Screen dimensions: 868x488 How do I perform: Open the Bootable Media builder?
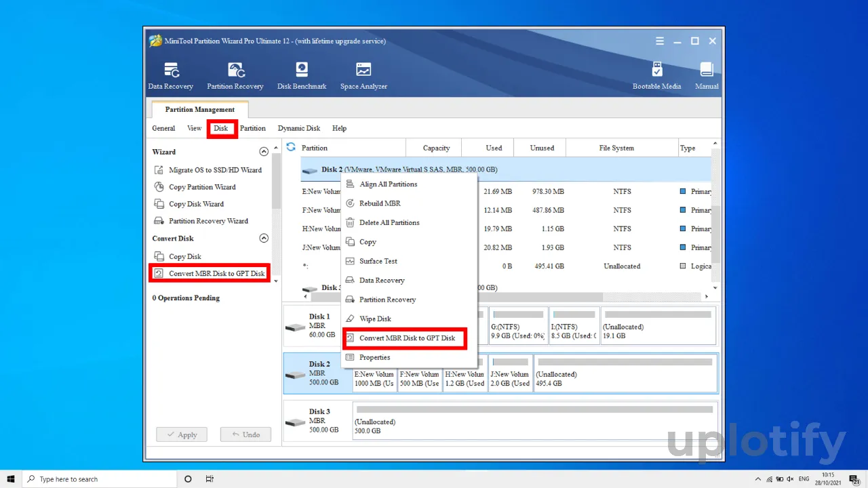[656, 76]
